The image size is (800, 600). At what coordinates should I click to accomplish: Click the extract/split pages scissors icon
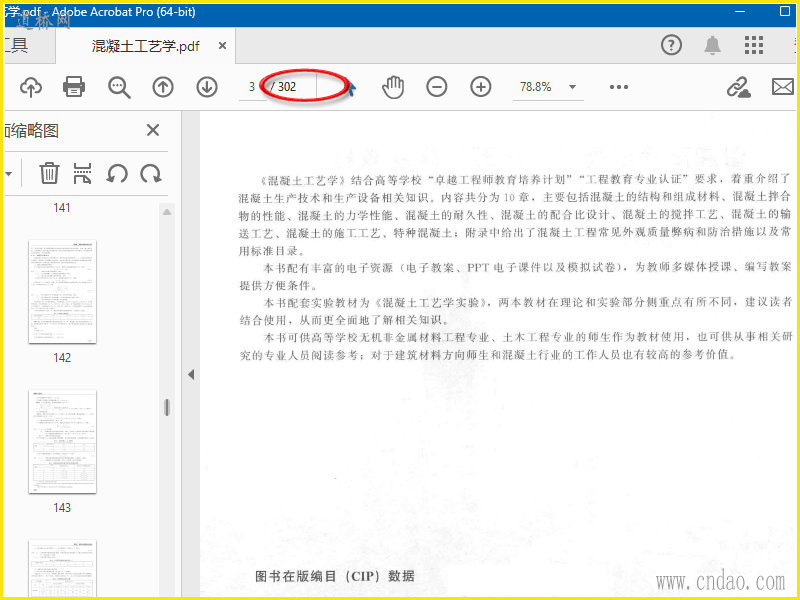coord(83,173)
